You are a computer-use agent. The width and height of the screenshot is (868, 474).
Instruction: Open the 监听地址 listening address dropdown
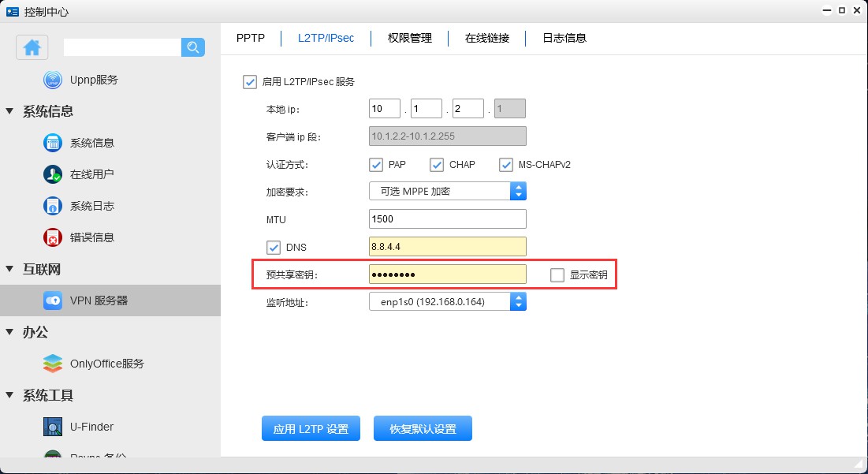tap(518, 300)
